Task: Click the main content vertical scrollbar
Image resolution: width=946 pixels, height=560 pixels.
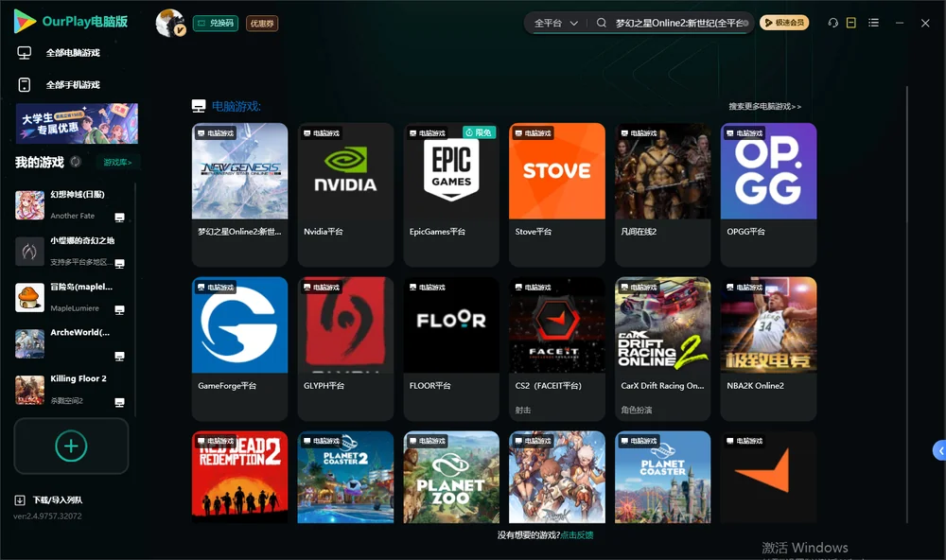Action: click(906, 305)
